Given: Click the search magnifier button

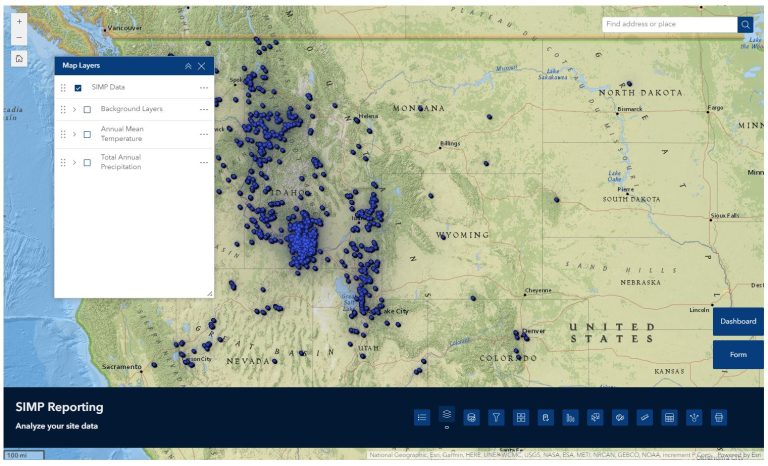Looking at the screenshot, I should pos(746,24).
